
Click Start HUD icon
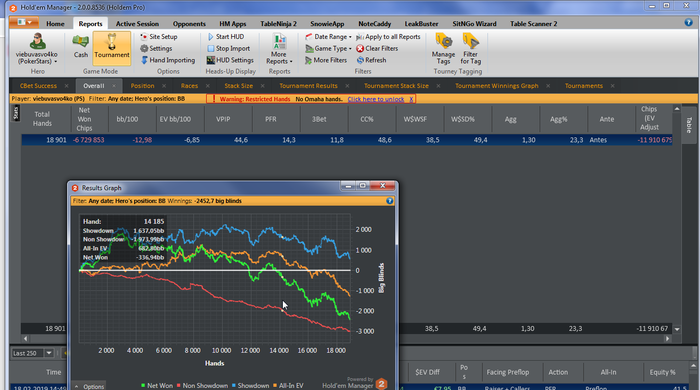click(211, 37)
